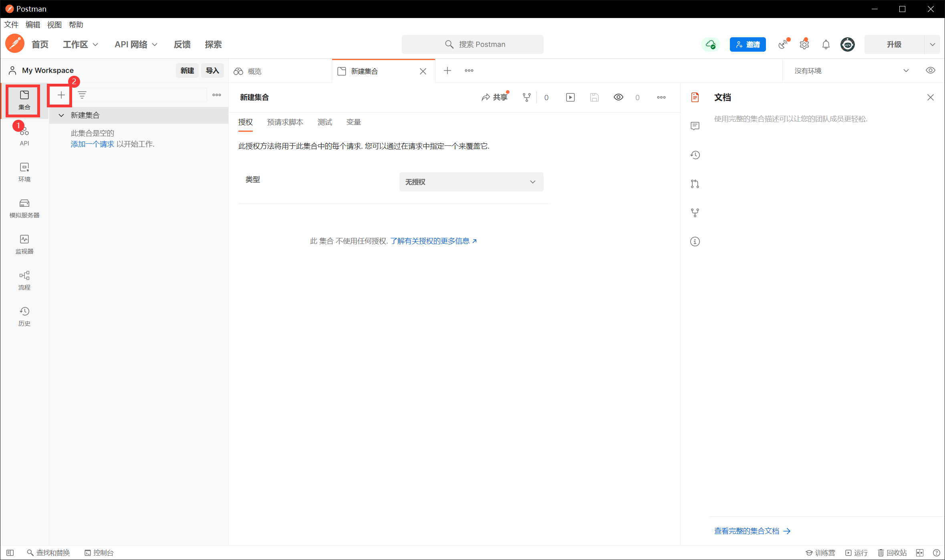Click the 添加一个请求 link
The image size is (945, 560).
(92, 144)
